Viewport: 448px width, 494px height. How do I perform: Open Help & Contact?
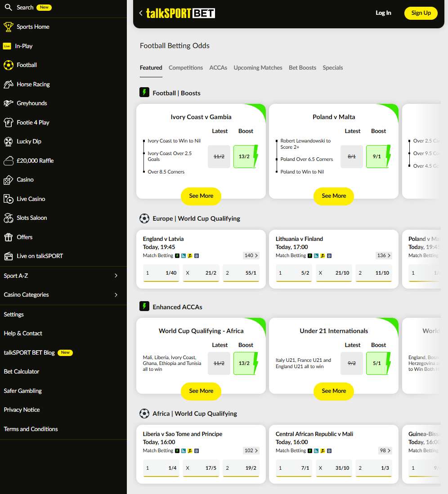[x=22, y=334]
